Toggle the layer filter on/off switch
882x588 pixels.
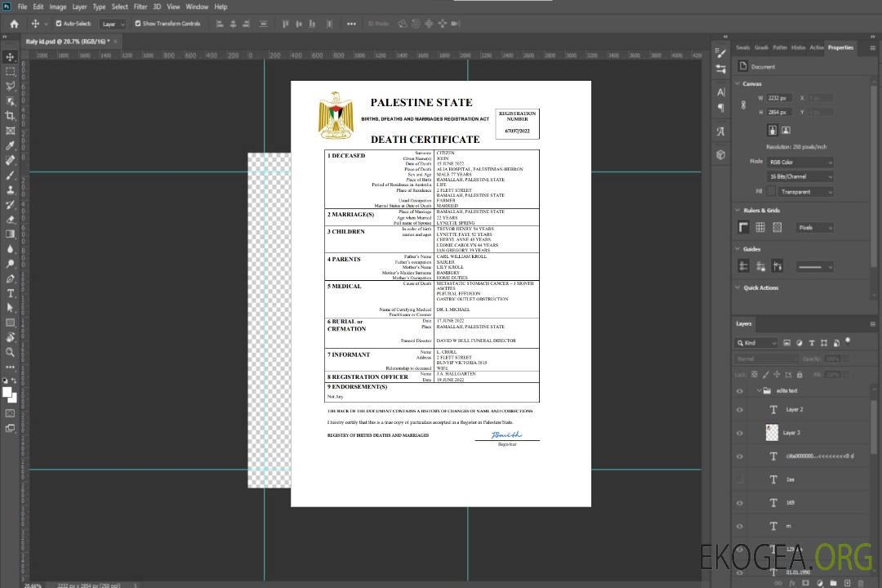(x=848, y=341)
